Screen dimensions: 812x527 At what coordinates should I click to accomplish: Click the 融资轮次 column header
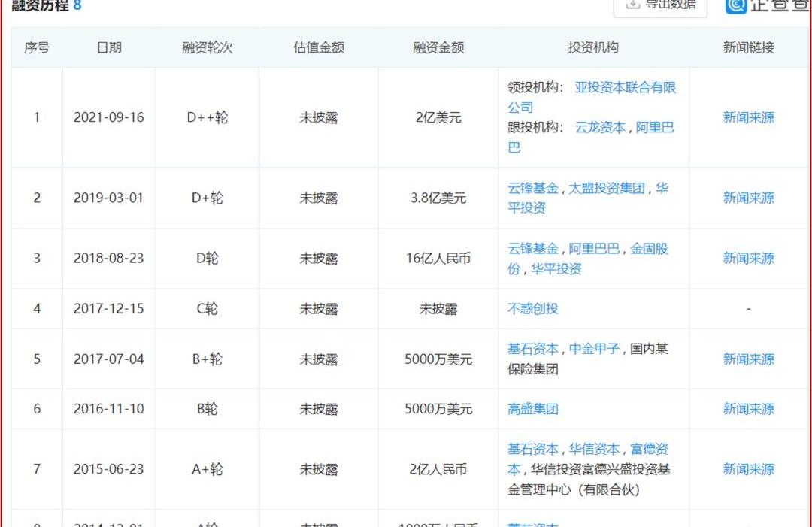coord(208,47)
